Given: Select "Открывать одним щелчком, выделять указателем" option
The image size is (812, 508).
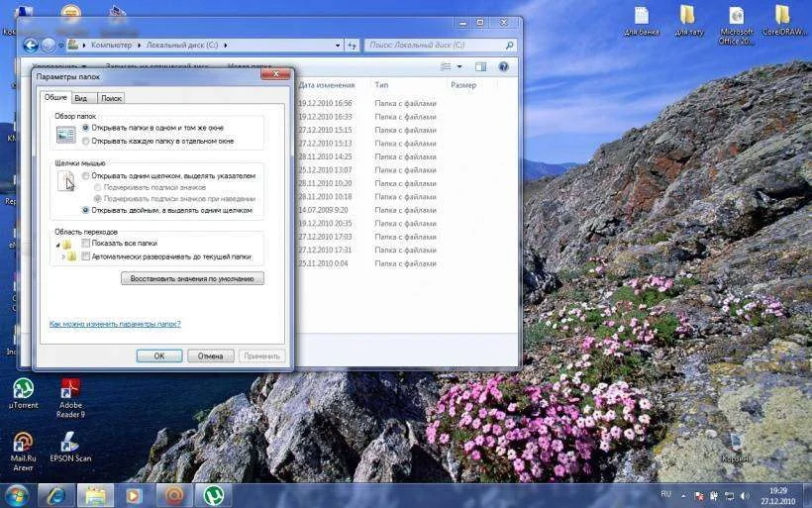Looking at the screenshot, I should tap(168, 175).
